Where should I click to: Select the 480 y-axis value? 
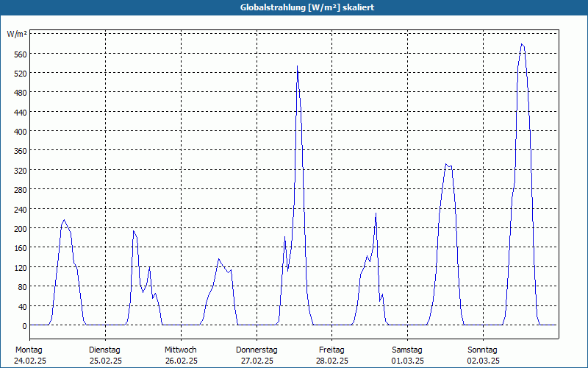[21, 93]
